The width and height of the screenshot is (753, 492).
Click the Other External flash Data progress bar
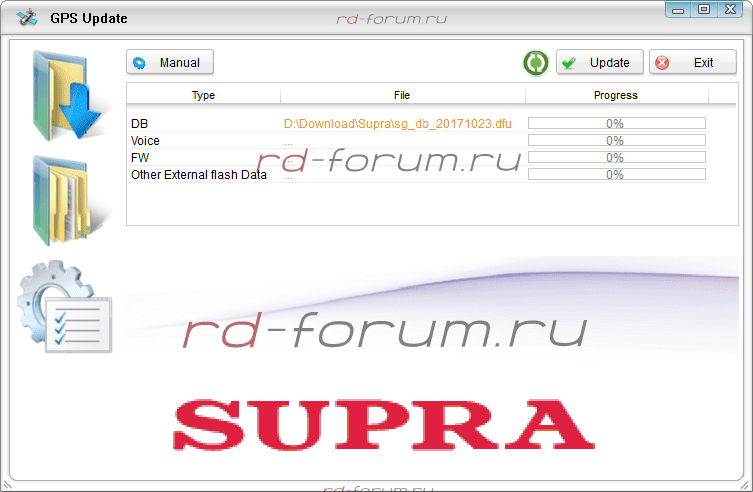click(x=617, y=174)
